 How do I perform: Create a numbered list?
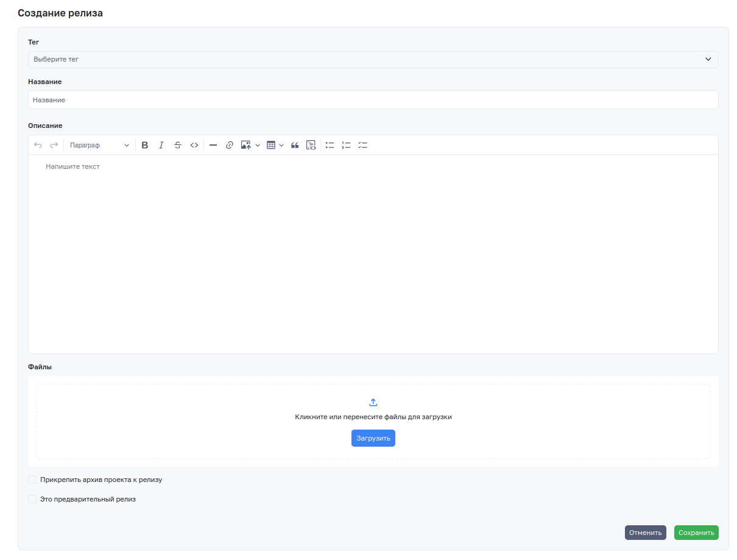(x=347, y=145)
